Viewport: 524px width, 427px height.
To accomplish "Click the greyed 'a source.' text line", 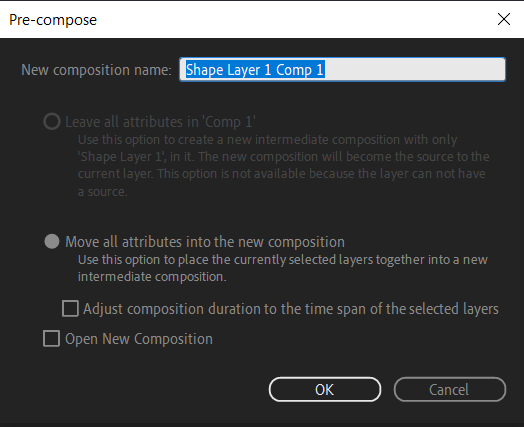I will 102,192.
